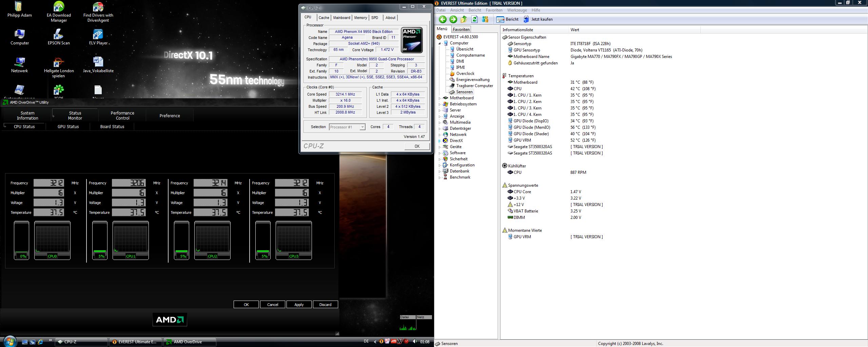The image size is (868, 347).
Task: Open System Information in AMD OverDrive
Action: 27,116
